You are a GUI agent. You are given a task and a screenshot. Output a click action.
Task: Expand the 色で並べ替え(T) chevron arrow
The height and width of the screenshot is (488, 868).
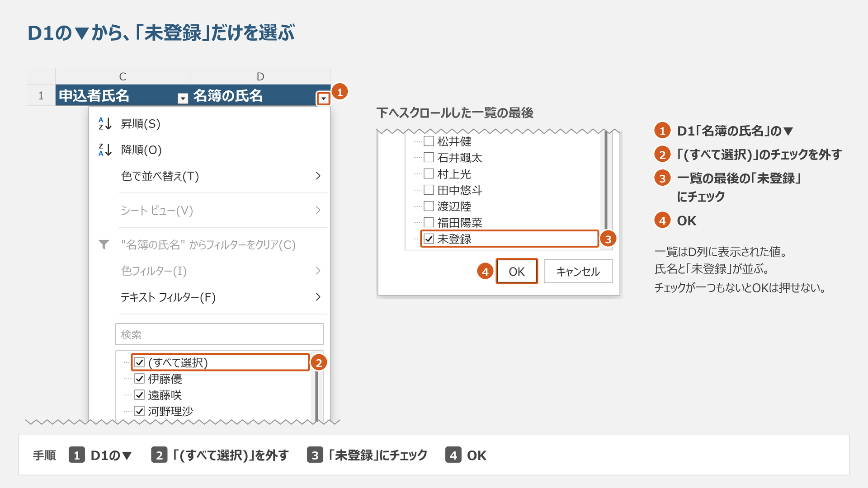(x=318, y=176)
